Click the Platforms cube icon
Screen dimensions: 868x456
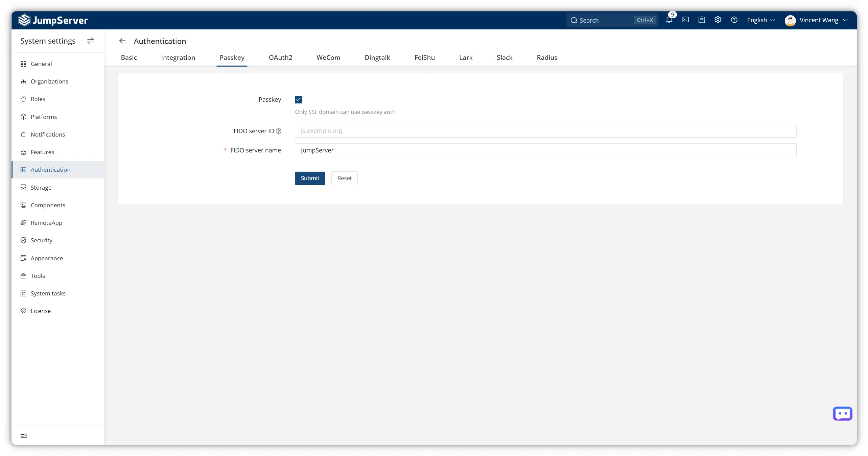click(x=23, y=117)
